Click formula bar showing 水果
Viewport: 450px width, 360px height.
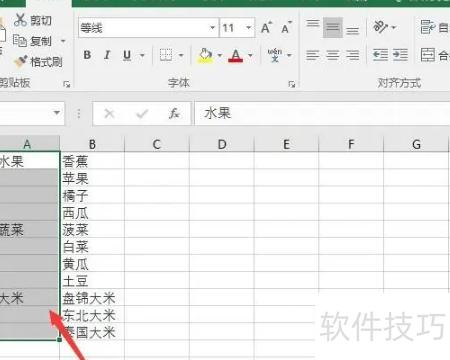click(x=322, y=113)
